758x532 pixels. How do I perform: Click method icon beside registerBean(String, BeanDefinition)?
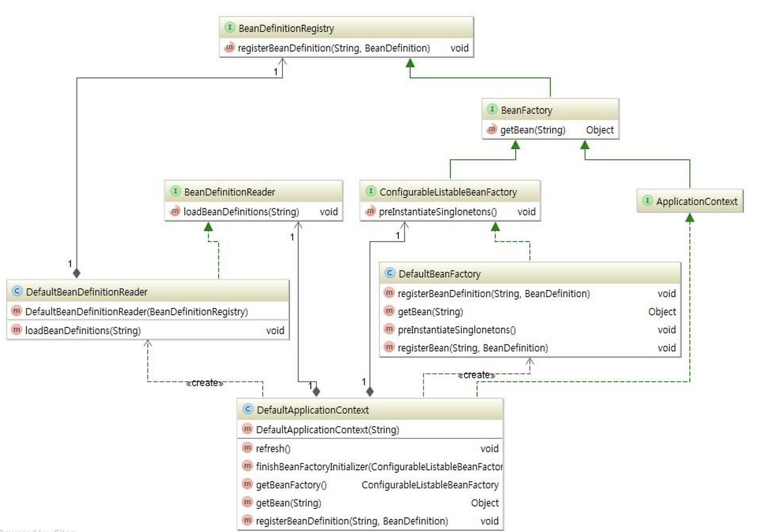[x=389, y=347]
